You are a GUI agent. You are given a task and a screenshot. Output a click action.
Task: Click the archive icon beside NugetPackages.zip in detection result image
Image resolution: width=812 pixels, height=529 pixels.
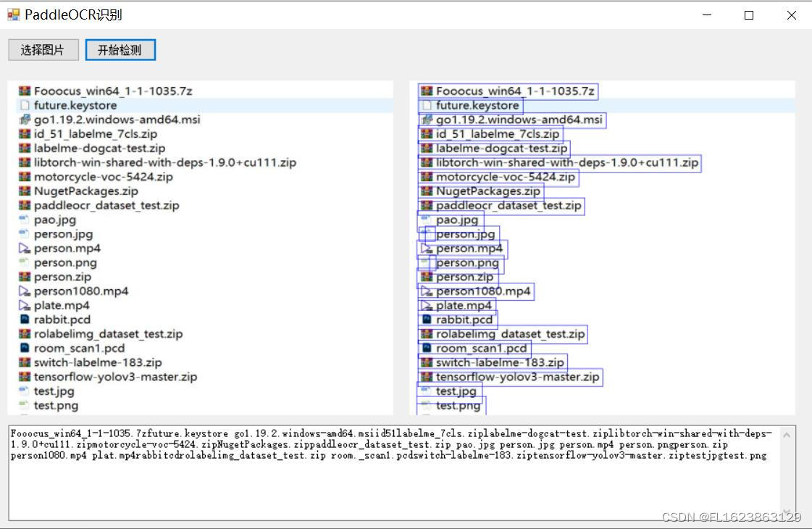click(427, 191)
